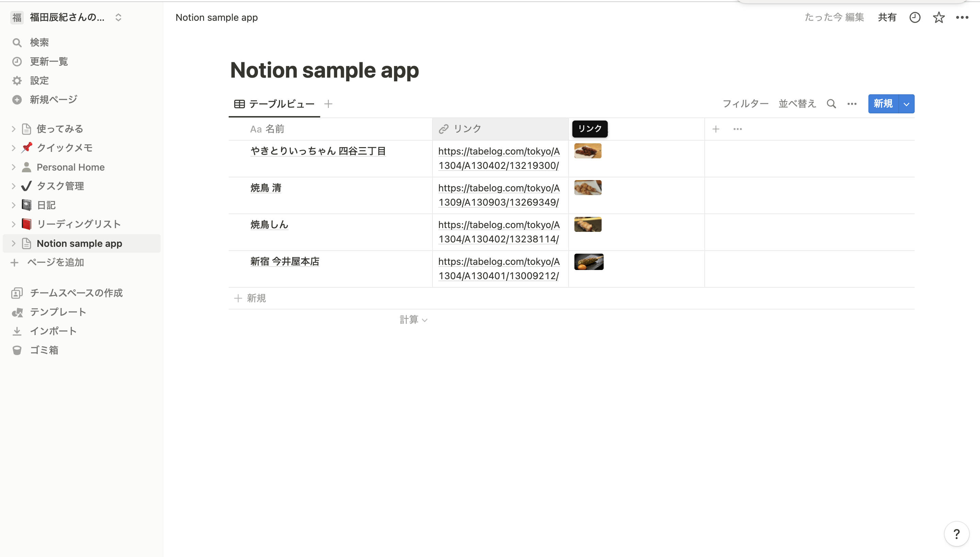This screenshot has width=980, height=557.
Task: Expand the リーディングリスト page chevron
Action: click(x=13, y=224)
